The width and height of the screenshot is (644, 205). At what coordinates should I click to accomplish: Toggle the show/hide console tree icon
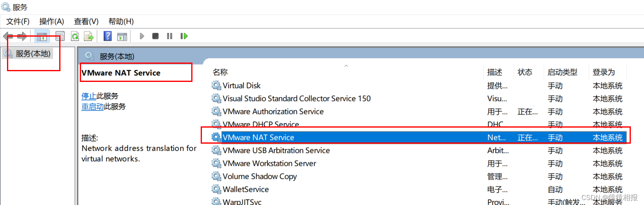pyautogui.click(x=42, y=36)
